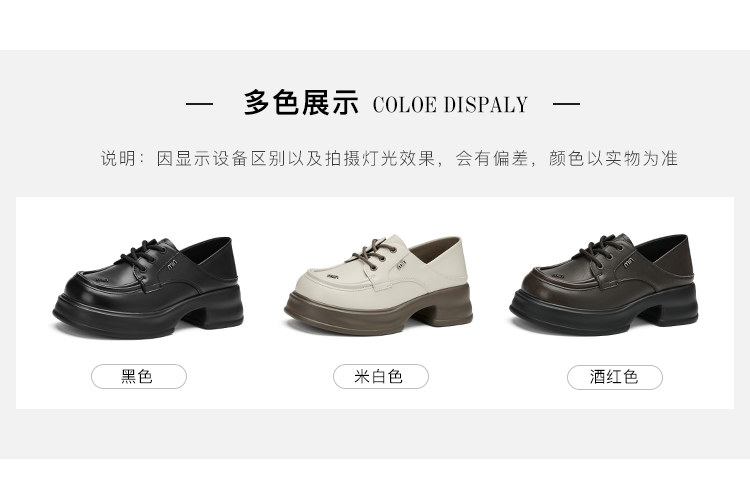Click the dash left of 多色展示 title
This screenshot has height=480, width=750.
click(x=199, y=103)
